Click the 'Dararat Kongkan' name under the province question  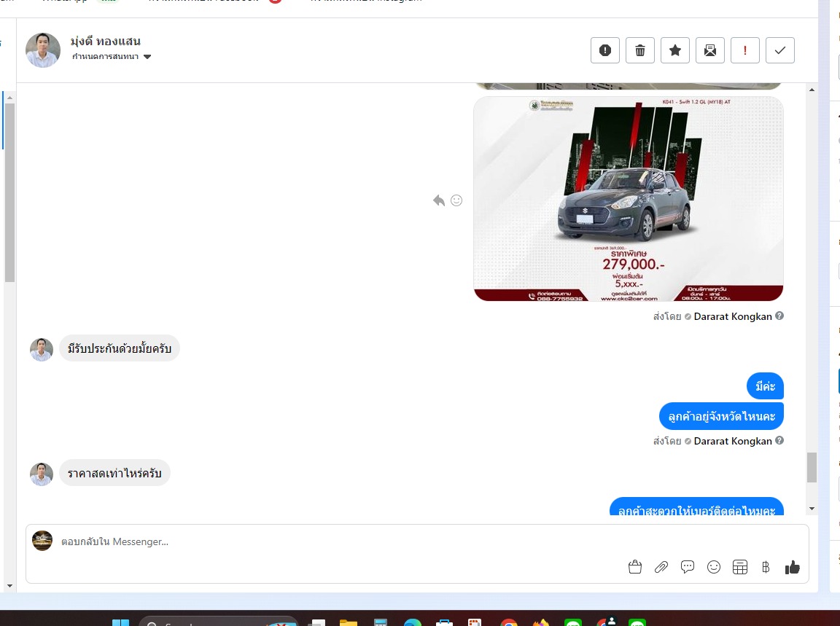733,441
